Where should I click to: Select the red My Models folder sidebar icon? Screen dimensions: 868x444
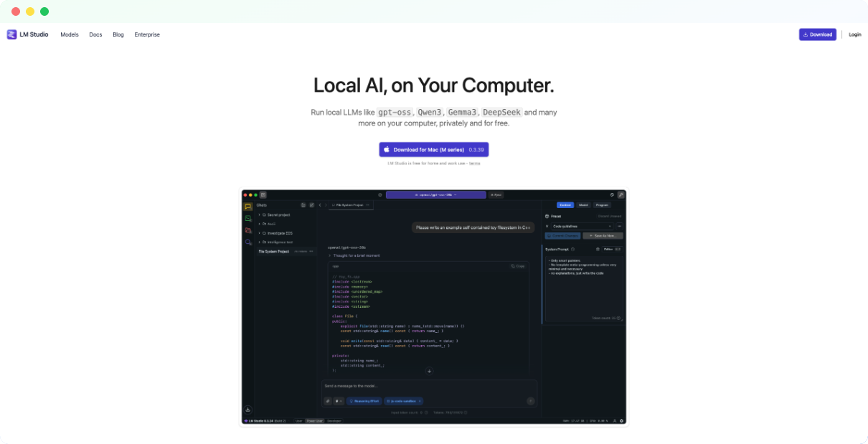coord(248,230)
